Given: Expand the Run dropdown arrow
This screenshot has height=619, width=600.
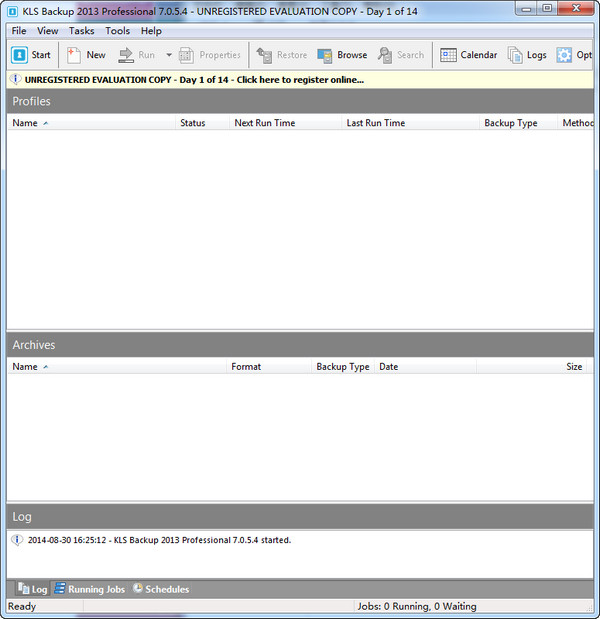Looking at the screenshot, I should tap(169, 55).
